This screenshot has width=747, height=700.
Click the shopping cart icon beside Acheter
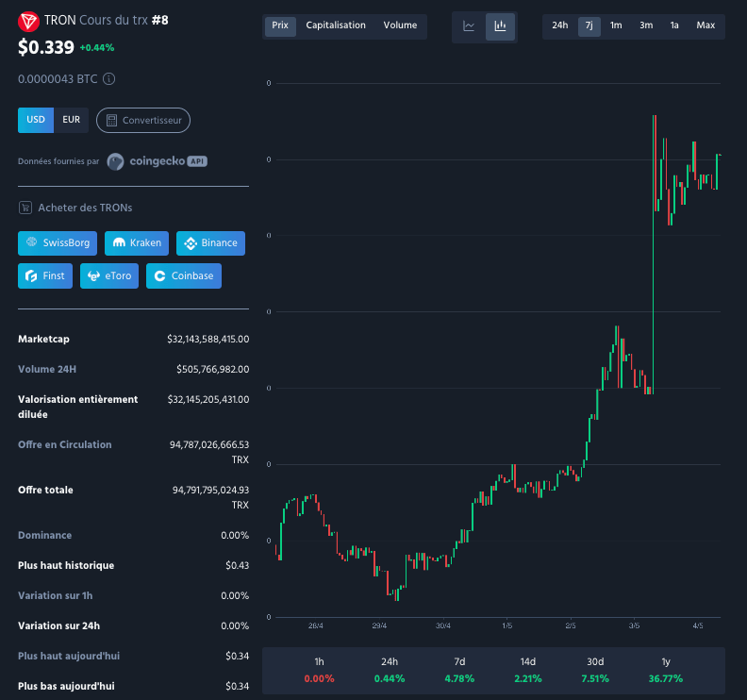click(25, 208)
